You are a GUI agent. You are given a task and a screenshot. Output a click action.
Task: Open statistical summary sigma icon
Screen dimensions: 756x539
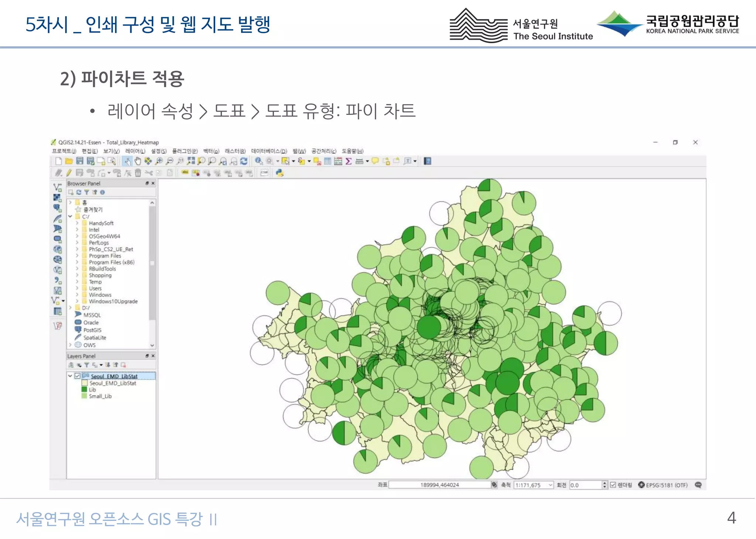[x=348, y=161]
